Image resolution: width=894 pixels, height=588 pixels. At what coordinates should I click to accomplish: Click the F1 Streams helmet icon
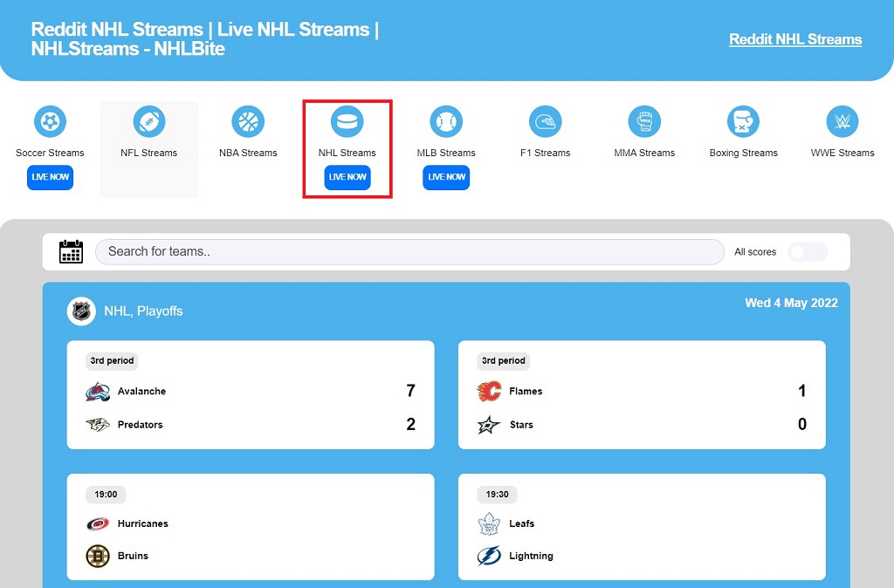coord(545,121)
